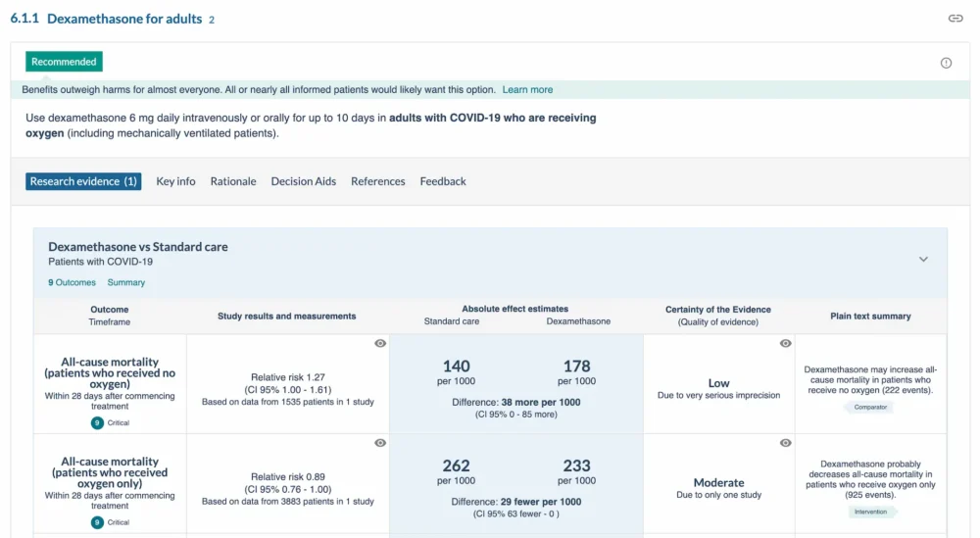Toggle eye icon in oxygen-only study results cell
This screenshot has height=538, width=980.
point(380,443)
